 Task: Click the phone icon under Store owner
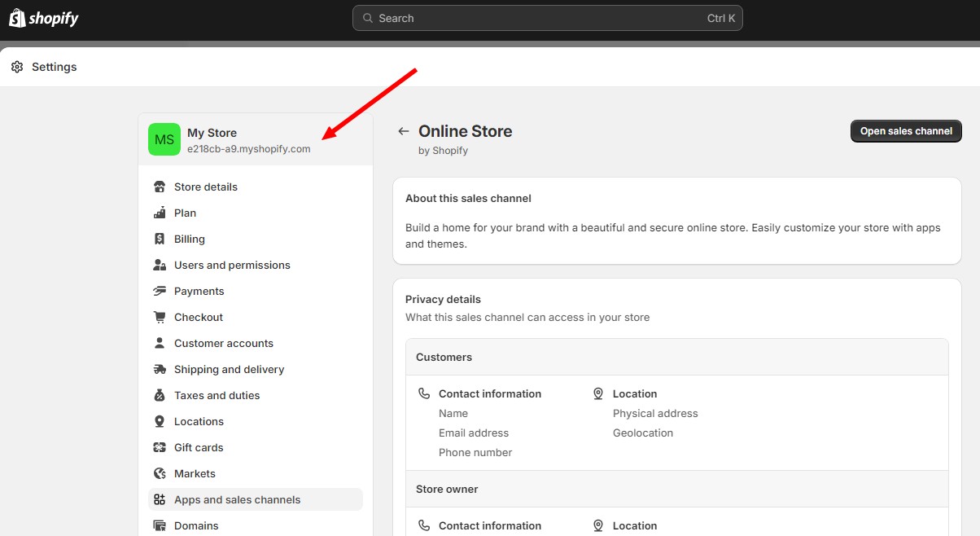point(424,525)
